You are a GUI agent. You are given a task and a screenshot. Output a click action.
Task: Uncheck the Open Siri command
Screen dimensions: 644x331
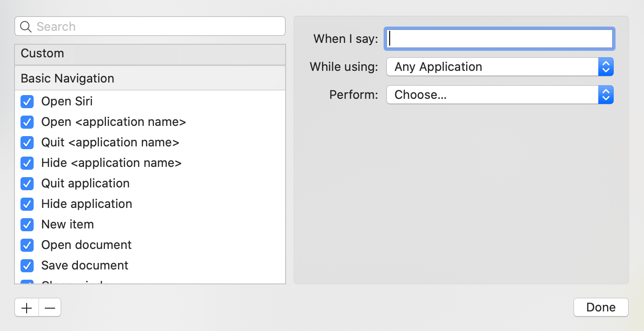[x=27, y=101]
